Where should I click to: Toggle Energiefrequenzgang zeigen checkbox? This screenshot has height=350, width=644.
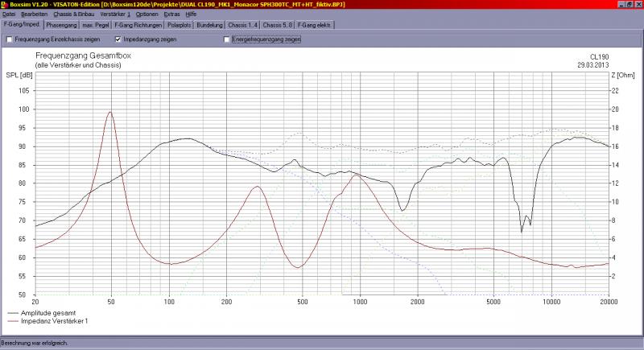coord(226,39)
